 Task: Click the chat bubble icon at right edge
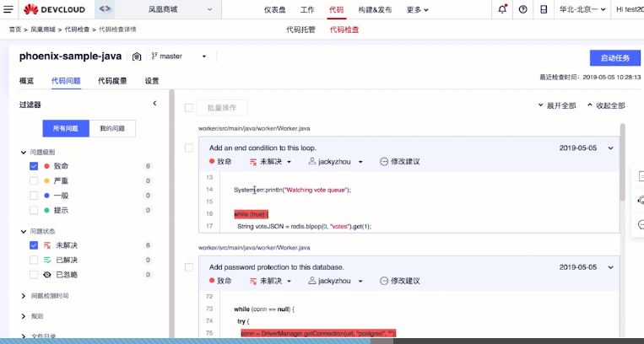[641, 224]
